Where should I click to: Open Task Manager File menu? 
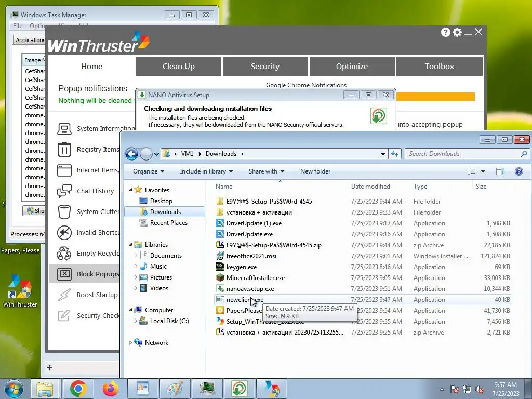click(18, 26)
